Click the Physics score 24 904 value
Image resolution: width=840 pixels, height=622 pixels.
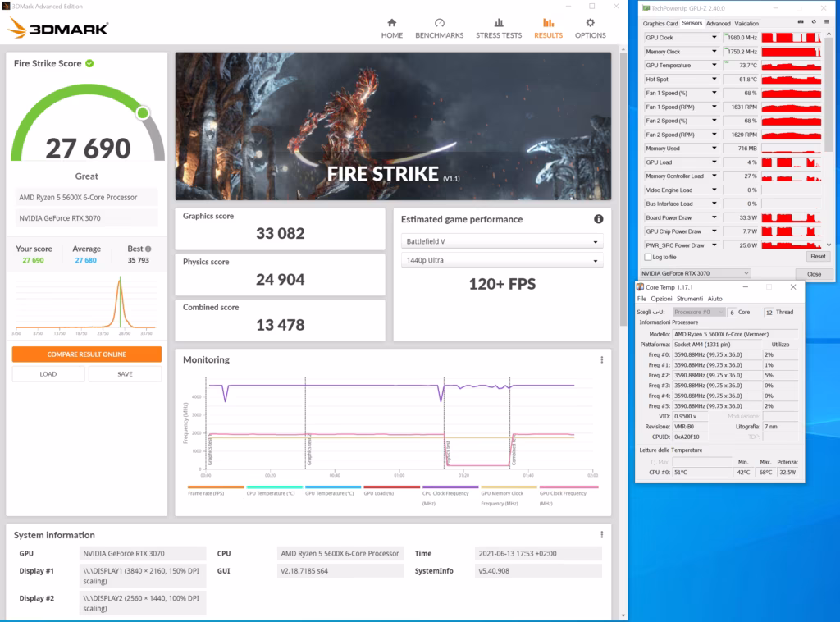pyautogui.click(x=281, y=279)
